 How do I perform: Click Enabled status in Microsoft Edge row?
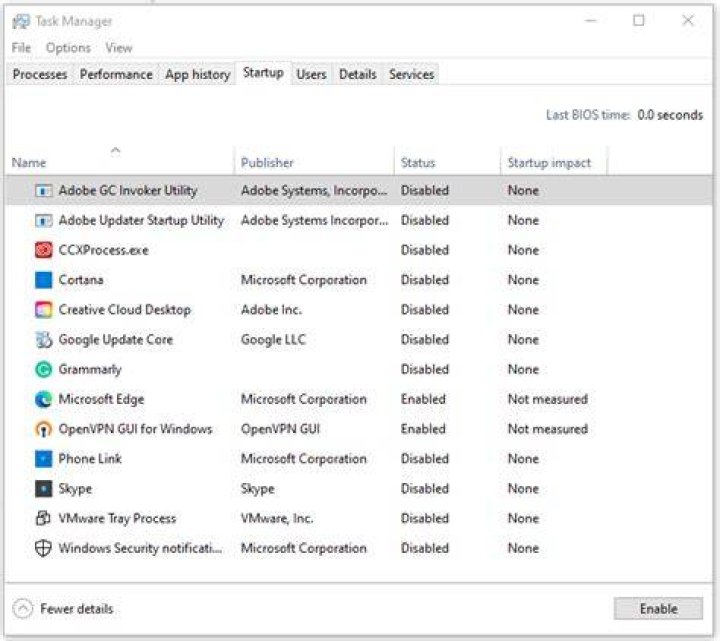click(x=423, y=399)
